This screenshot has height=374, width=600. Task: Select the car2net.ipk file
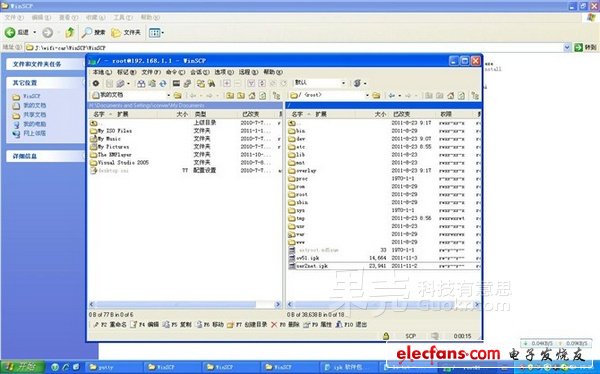(x=312, y=266)
